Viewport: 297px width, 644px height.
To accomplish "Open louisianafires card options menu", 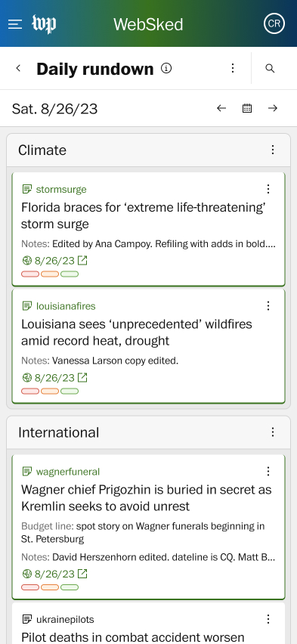I will (x=268, y=305).
